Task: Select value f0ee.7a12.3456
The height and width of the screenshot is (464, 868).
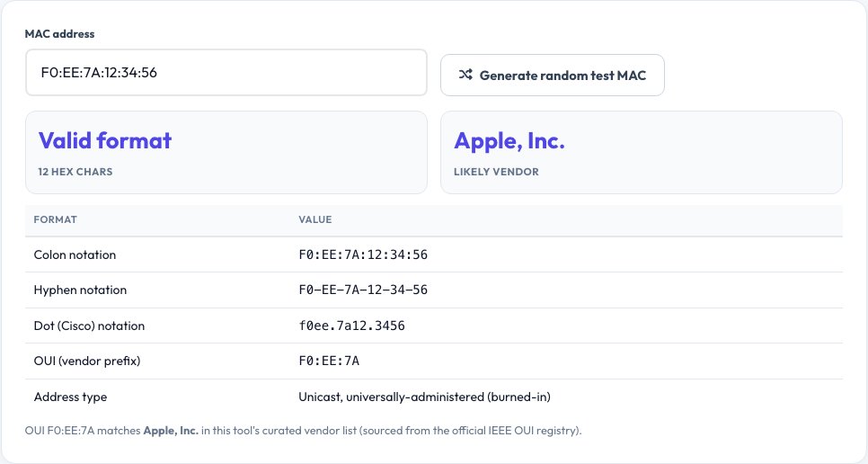Action: click(x=351, y=326)
